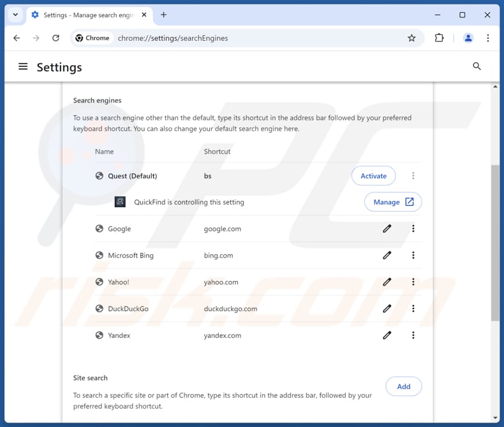
Task: Open more actions for Yandex row
Action: click(413, 335)
